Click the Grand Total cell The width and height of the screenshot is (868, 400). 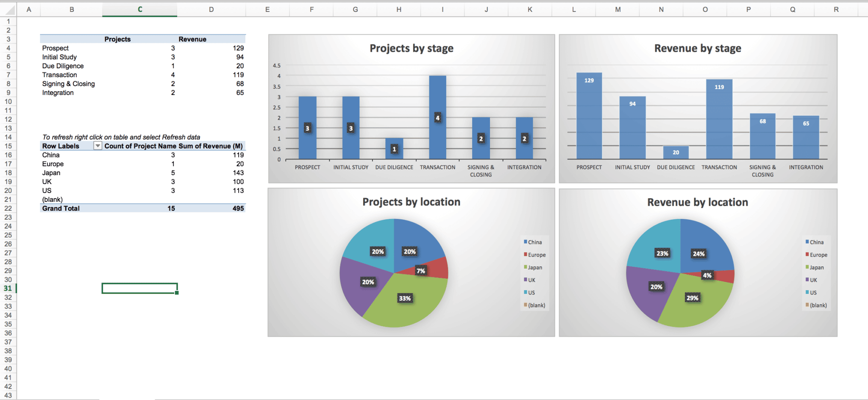61,208
